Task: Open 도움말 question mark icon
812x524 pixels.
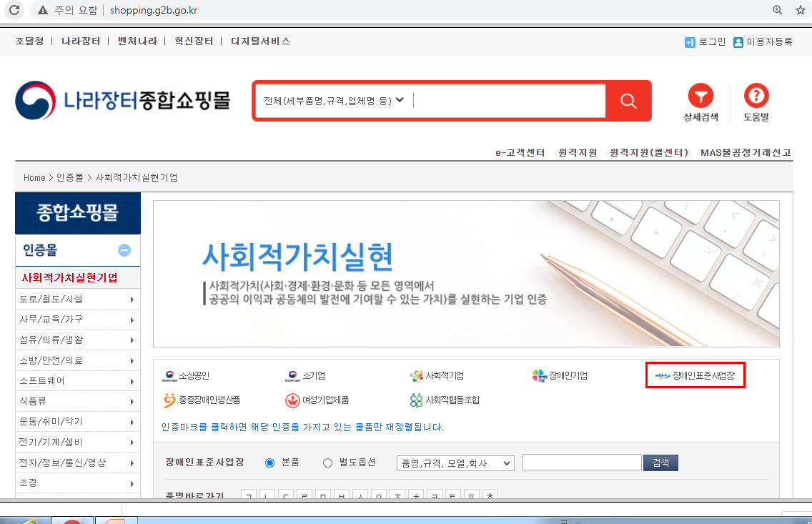Action: [756, 96]
